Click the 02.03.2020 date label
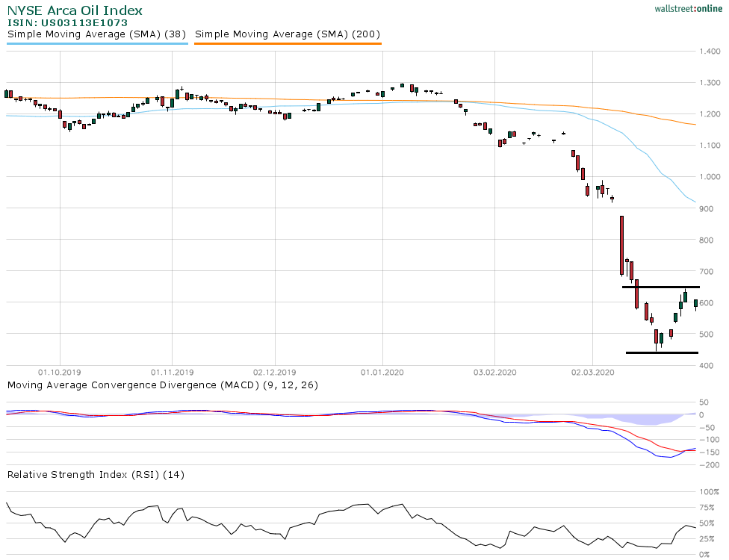 pos(592,371)
